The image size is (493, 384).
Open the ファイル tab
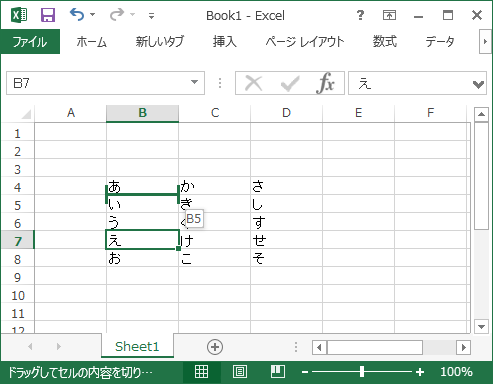pos(30,42)
